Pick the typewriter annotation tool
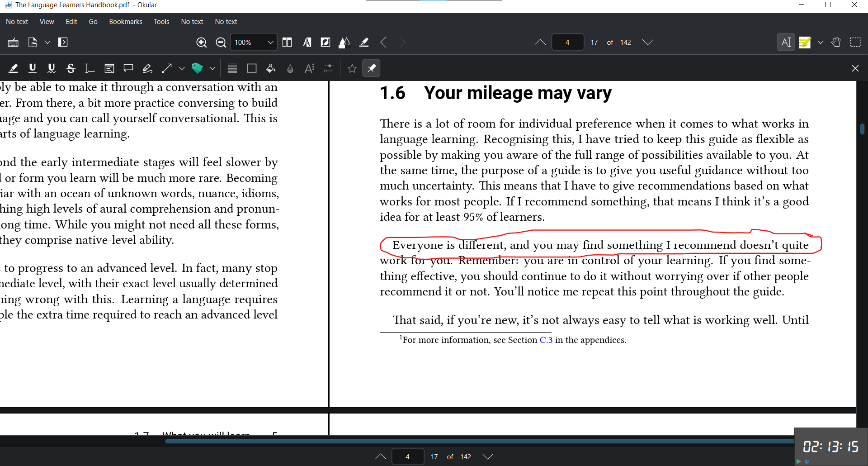The width and height of the screenshot is (868, 466). pyautogui.click(x=90, y=68)
